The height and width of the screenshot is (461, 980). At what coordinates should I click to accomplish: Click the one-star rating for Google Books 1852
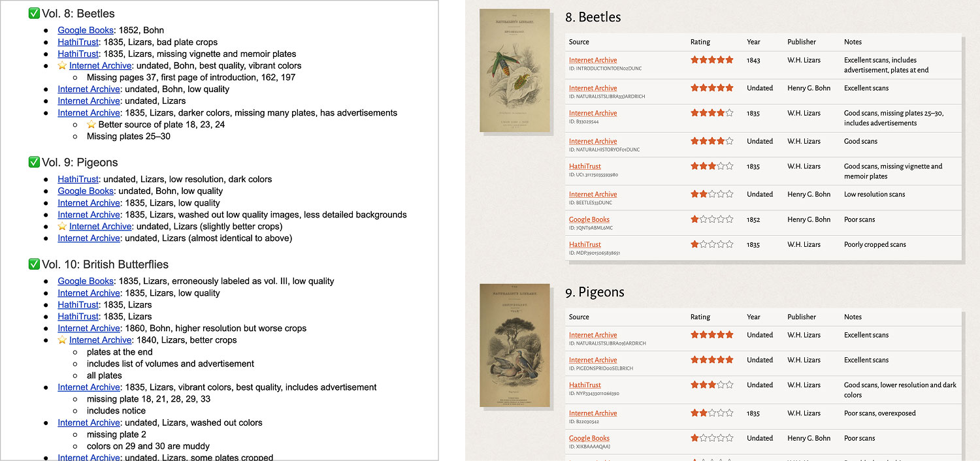tap(712, 219)
